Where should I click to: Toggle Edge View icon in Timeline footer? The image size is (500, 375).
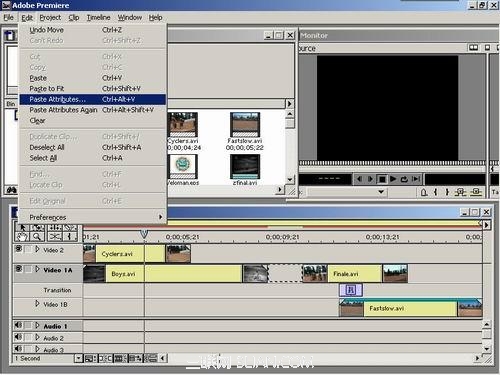[120, 359]
